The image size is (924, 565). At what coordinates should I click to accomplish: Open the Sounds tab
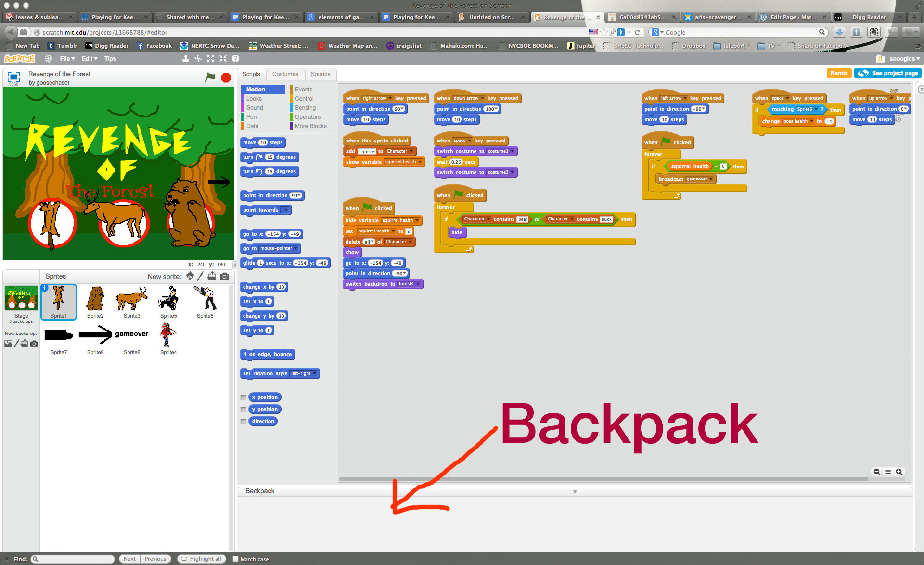pos(320,74)
